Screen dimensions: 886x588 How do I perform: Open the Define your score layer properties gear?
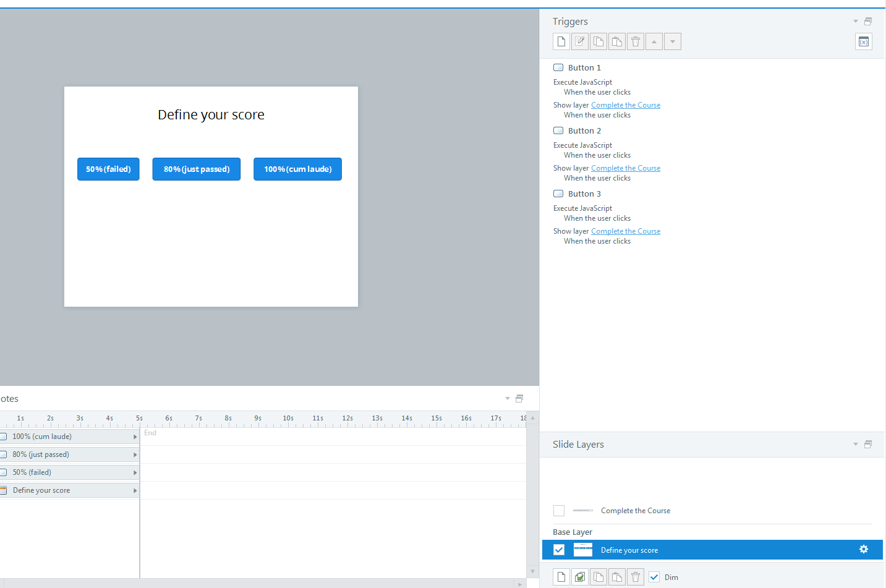864,550
